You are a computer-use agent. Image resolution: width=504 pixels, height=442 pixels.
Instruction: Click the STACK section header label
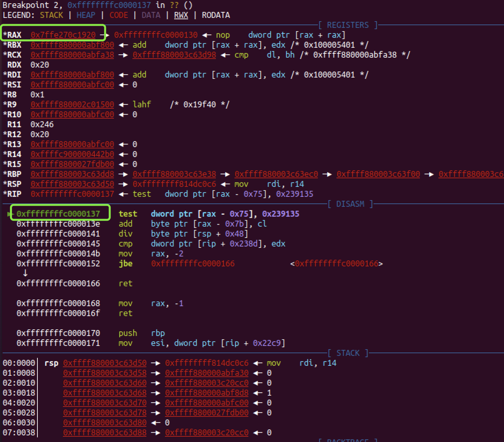348,353
